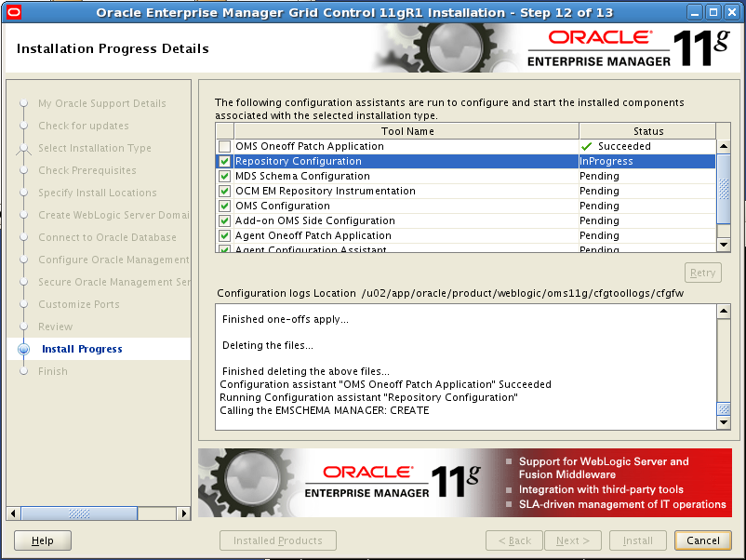
Task: Click the assistants table scroll down arrow
Action: [x=724, y=245]
